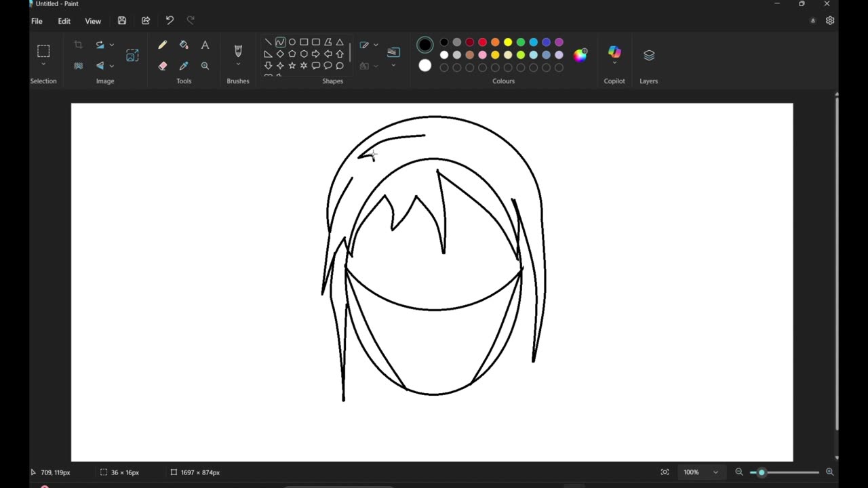Select Colour 1 black circle
The height and width of the screenshot is (488, 868).
[425, 45]
